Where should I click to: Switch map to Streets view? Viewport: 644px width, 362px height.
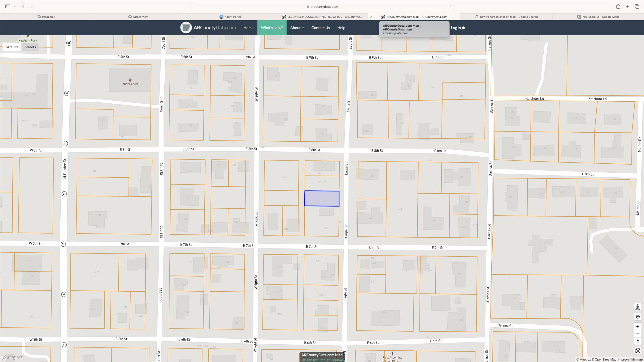click(x=30, y=47)
